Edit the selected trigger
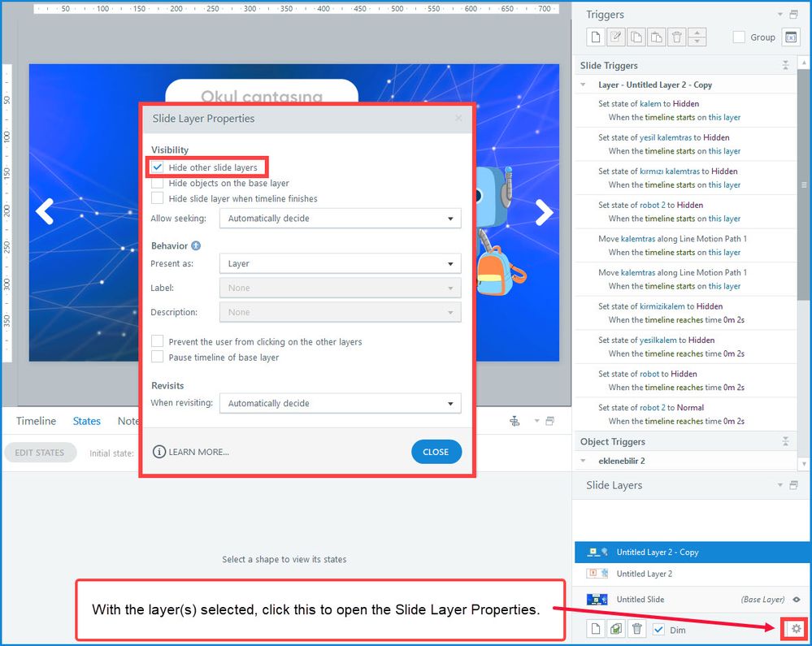 (x=616, y=37)
